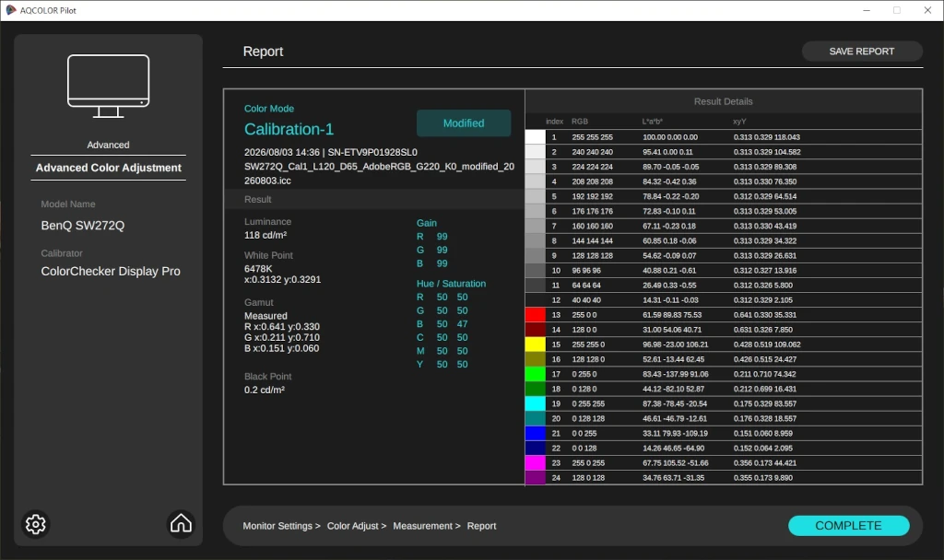This screenshot has width=944, height=560.
Task: Click yellow swatch in row 15
Action: pos(536,344)
